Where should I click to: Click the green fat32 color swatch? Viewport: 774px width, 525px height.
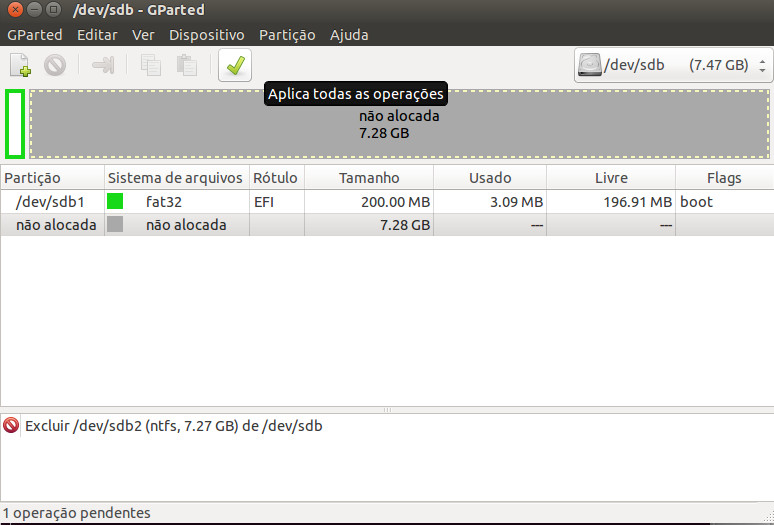coord(115,201)
